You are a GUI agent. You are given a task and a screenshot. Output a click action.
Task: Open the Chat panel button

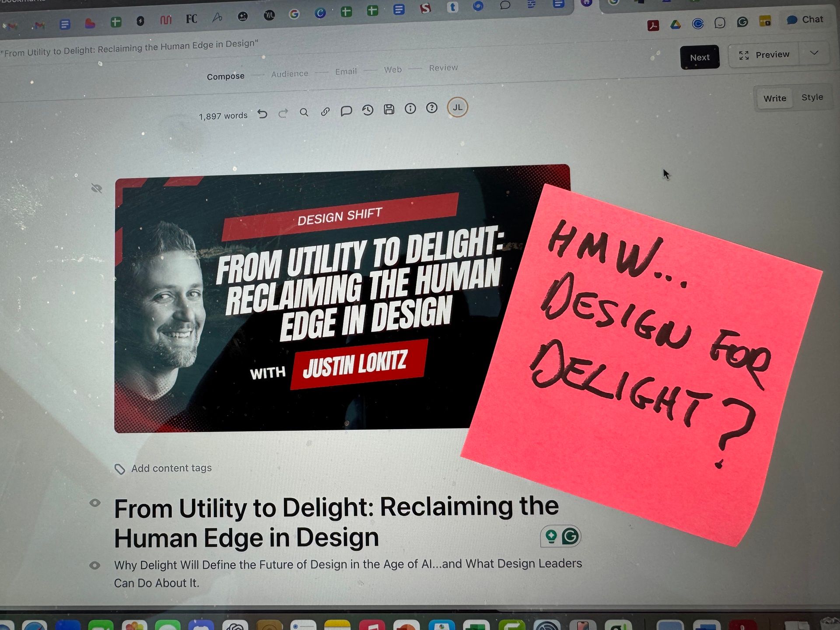805,20
